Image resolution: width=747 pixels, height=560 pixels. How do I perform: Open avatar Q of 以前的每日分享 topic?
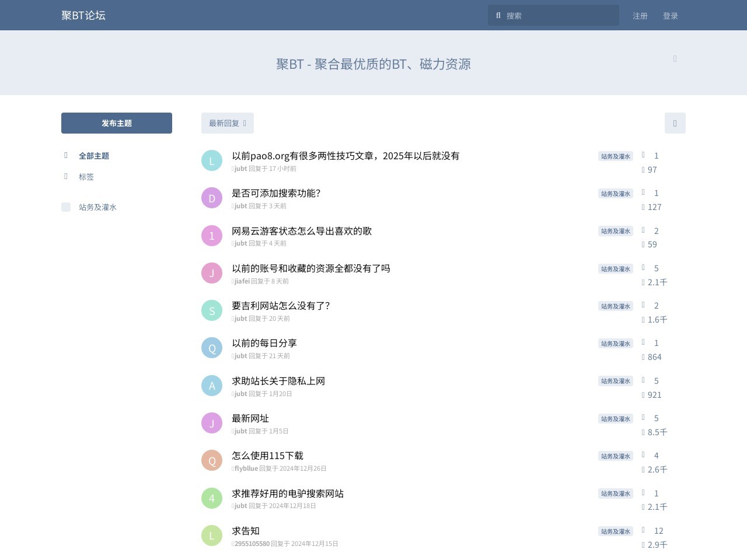pyautogui.click(x=212, y=348)
